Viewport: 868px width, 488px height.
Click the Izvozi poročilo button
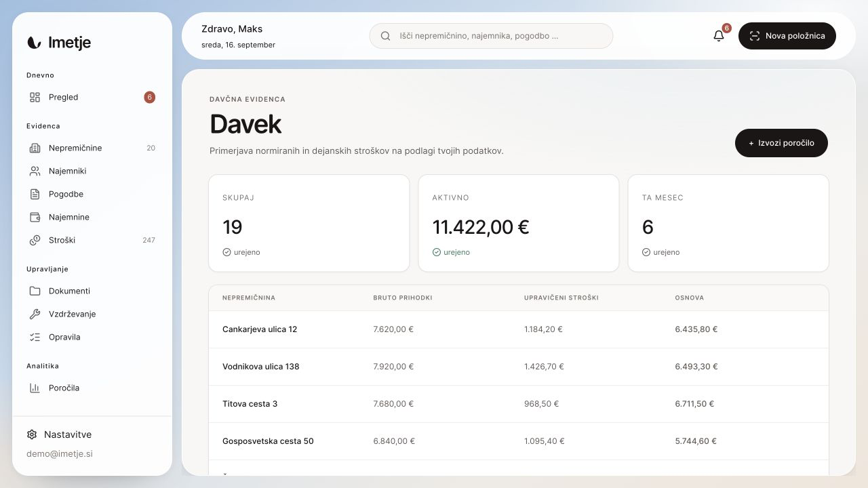781,143
